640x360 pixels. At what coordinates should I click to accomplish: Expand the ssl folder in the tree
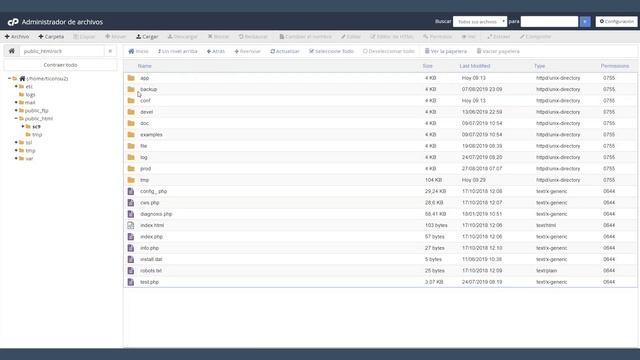(x=16, y=142)
